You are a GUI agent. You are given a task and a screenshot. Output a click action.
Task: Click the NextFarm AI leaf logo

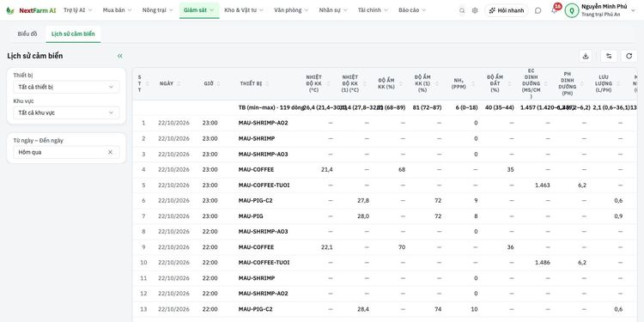coord(10,10)
